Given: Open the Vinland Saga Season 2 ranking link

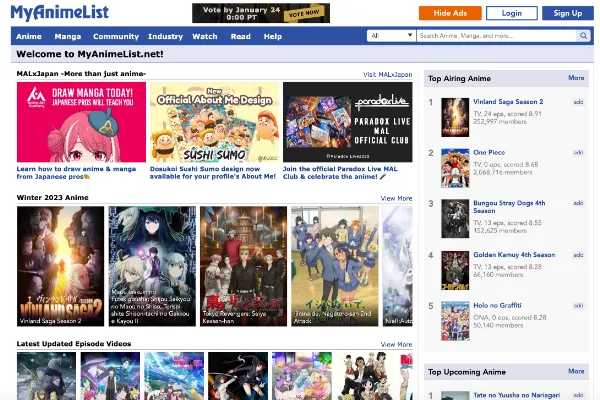Looking at the screenshot, I should click(508, 102).
